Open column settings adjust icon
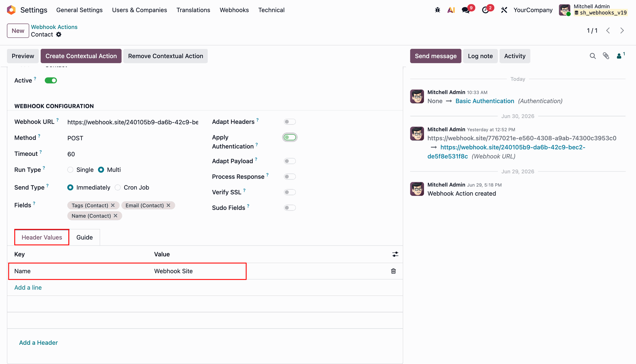Viewport: 636px width, 364px height. pos(395,254)
